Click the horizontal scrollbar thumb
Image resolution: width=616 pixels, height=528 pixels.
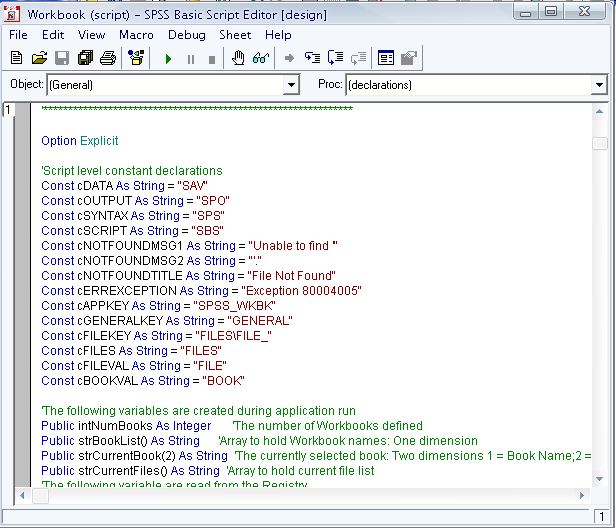pyautogui.click(x=40, y=496)
